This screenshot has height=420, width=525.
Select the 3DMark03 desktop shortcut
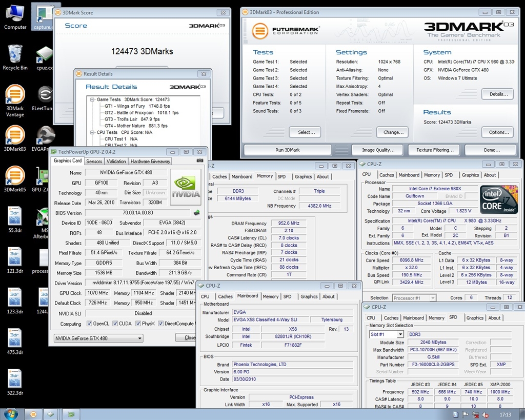point(15,138)
